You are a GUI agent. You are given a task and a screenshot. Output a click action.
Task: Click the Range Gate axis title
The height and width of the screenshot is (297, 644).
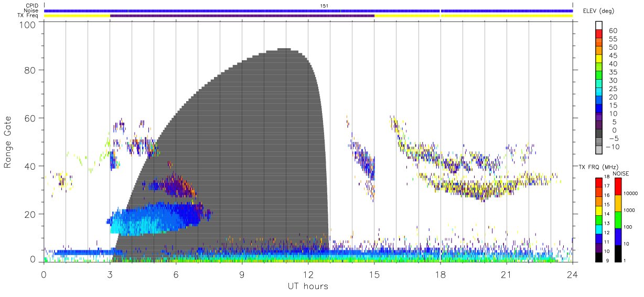[x=8, y=141]
